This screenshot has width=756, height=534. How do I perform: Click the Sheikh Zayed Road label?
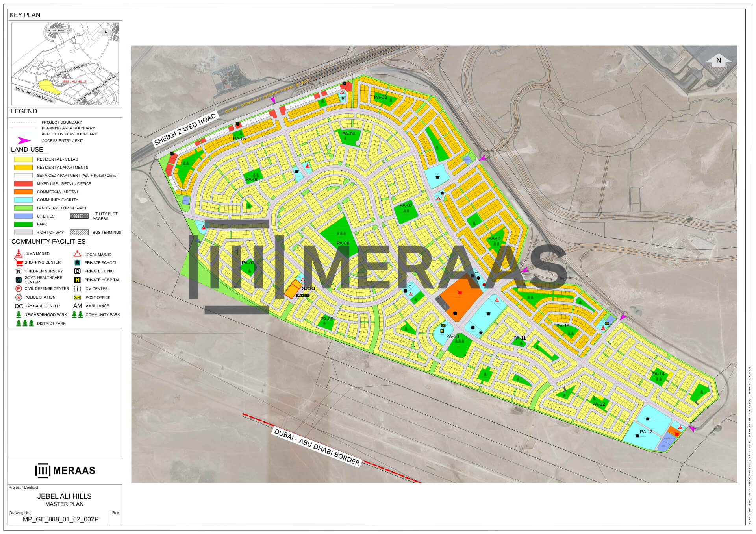[x=185, y=129]
